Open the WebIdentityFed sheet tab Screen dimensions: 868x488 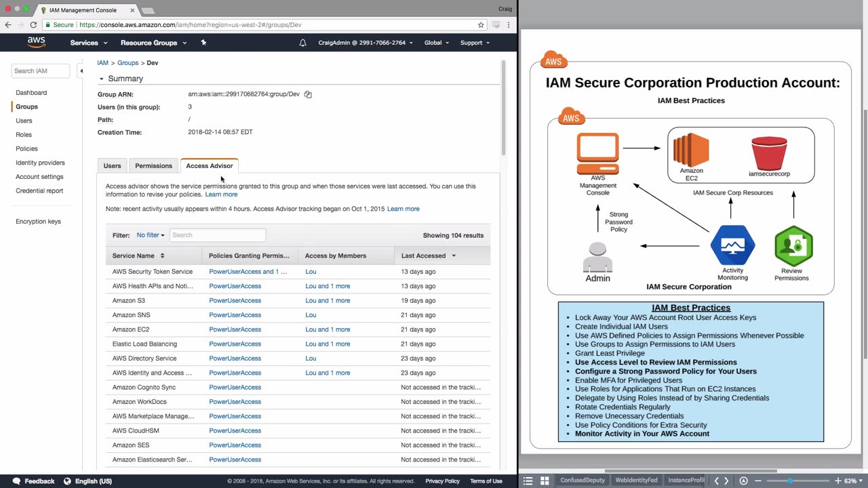[636, 481]
